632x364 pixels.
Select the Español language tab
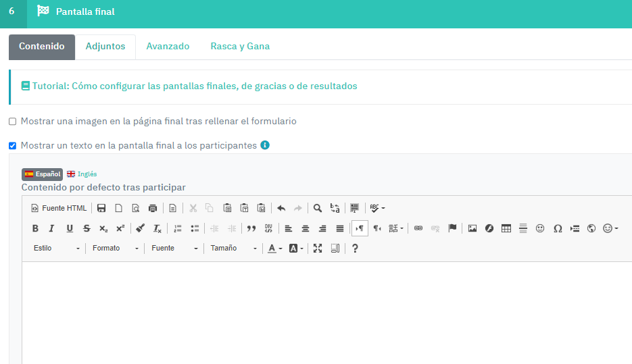(x=43, y=174)
